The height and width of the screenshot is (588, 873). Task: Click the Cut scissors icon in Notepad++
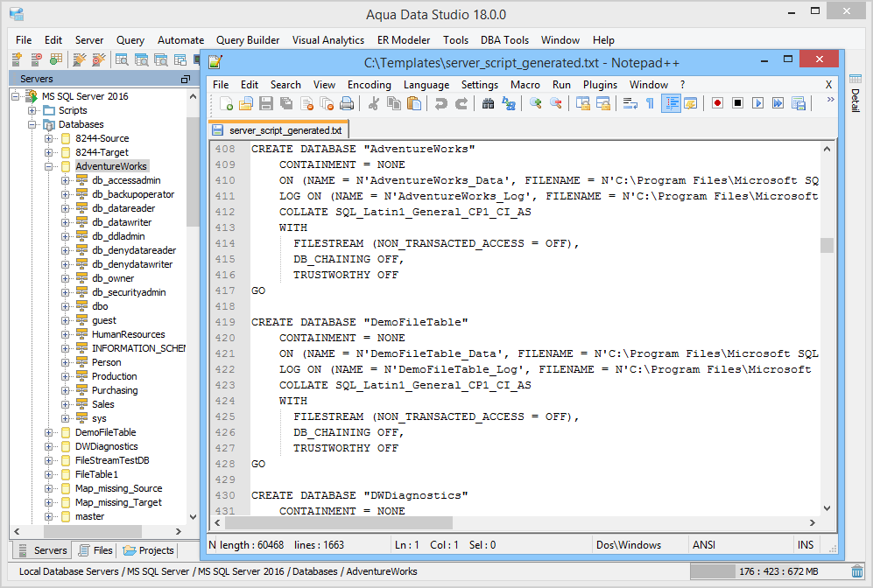click(374, 103)
